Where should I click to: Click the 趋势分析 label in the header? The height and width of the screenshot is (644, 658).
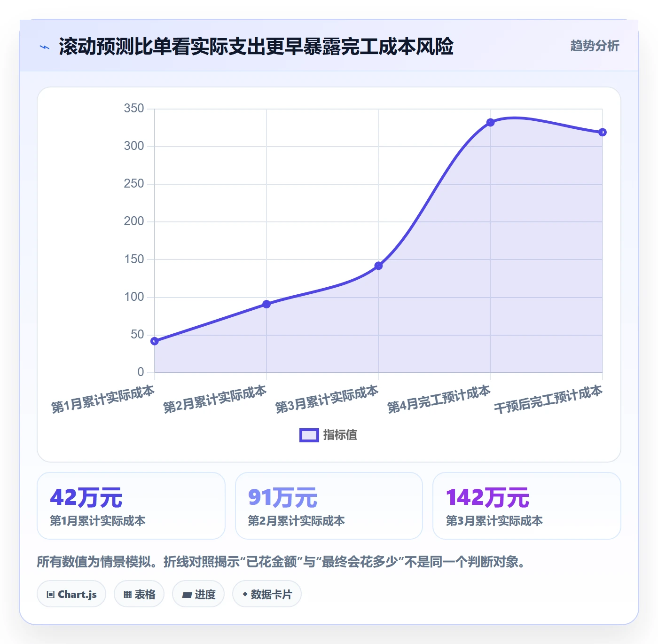(595, 46)
